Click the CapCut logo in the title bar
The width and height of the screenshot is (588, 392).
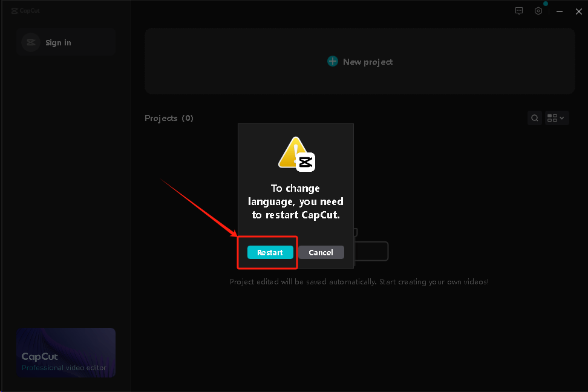pyautogui.click(x=25, y=10)
